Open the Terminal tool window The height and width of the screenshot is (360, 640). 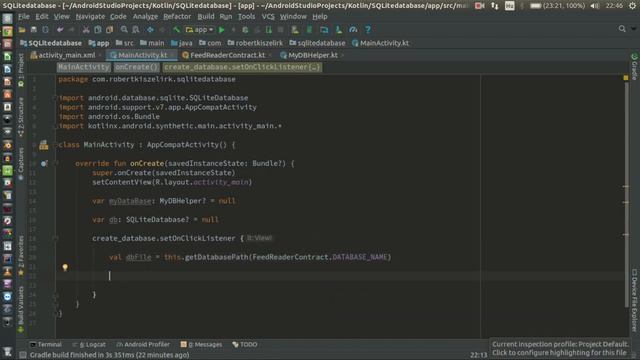(46, 344)
